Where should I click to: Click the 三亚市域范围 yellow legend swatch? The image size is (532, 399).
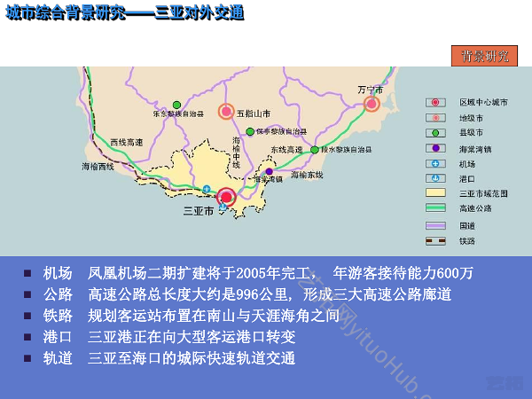pyautogui.click(x=435, y=192)
